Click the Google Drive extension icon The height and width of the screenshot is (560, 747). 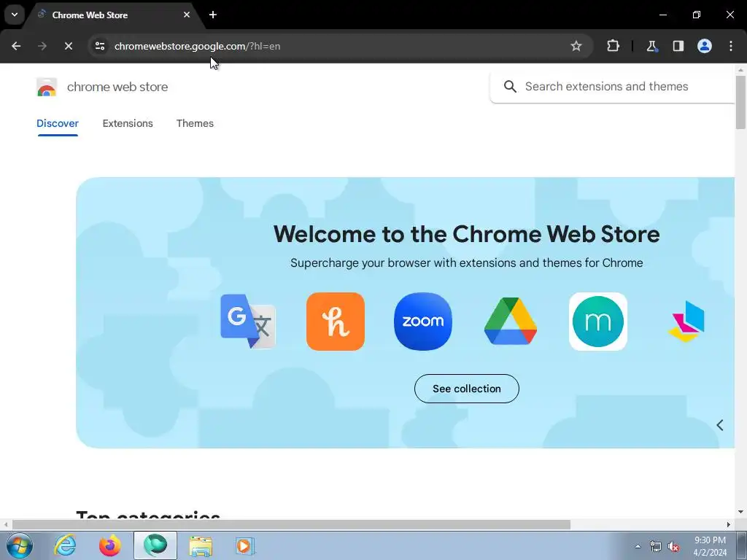pyautogui.click(x=510, y=322)
